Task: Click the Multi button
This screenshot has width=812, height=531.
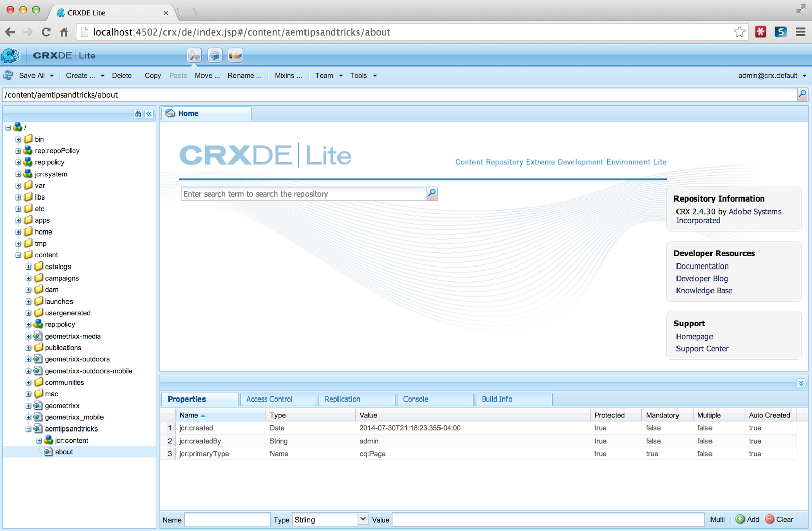Action: click(717, 519)
